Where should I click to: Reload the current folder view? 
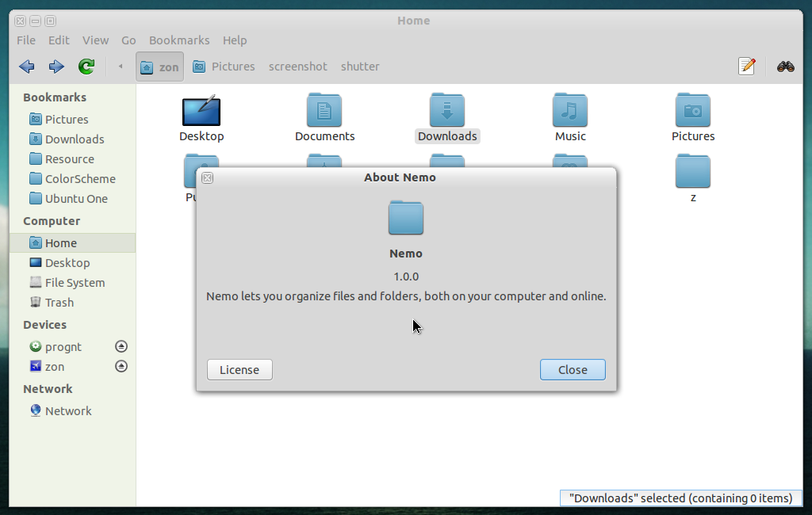[86, 67]
